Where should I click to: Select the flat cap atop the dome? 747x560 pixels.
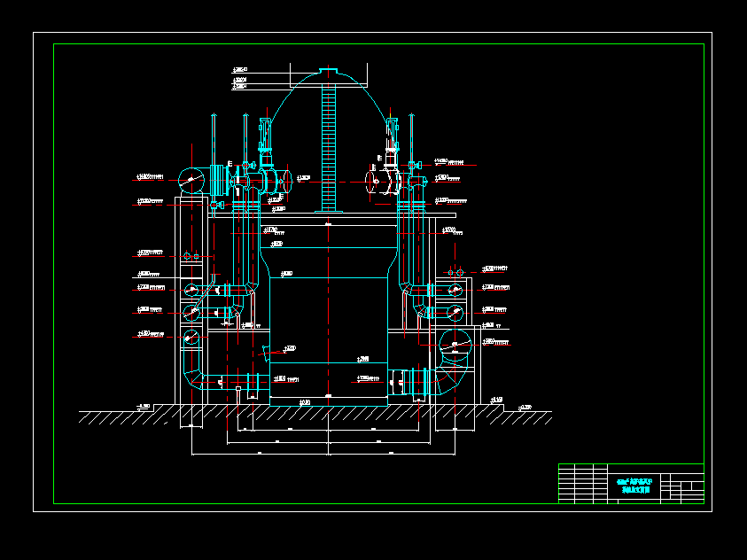point(329,70)
